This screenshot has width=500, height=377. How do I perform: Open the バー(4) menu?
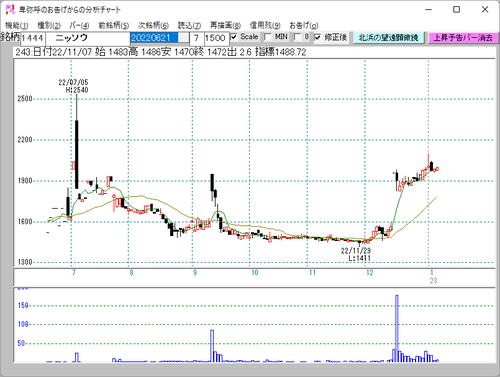click(79, 25)
